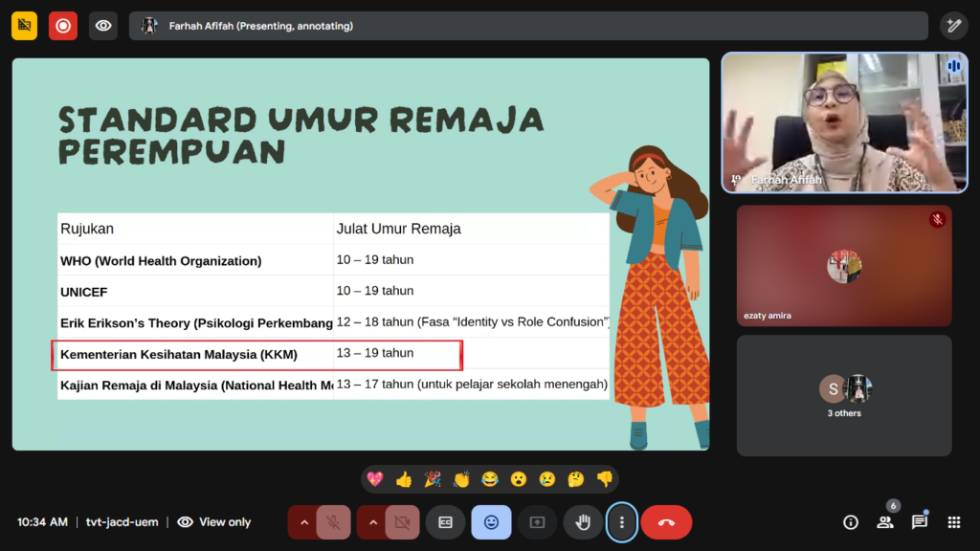The image size is (980, 551).
Task: Open the activities grid icon
Action: click(954, 522)
